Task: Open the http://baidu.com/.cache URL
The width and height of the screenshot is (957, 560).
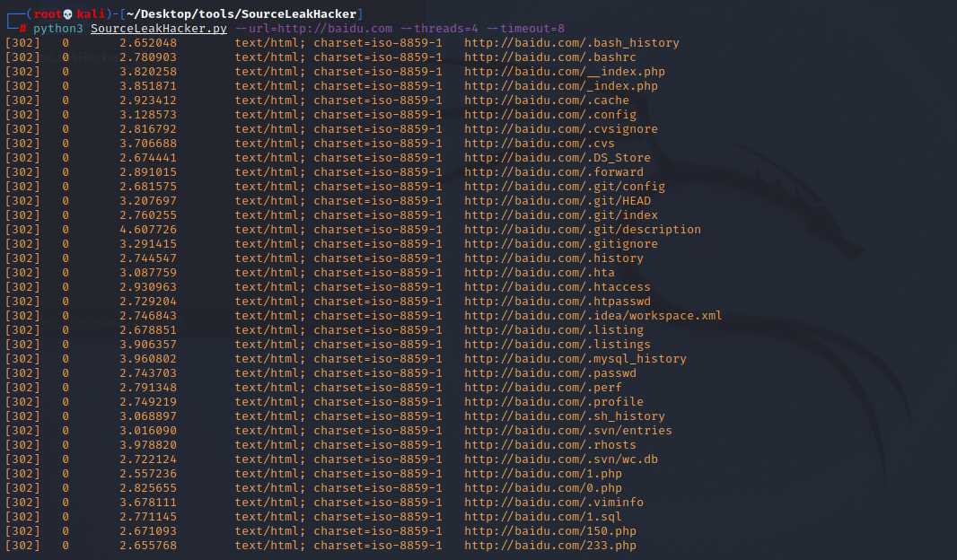Action: [546, 100]
